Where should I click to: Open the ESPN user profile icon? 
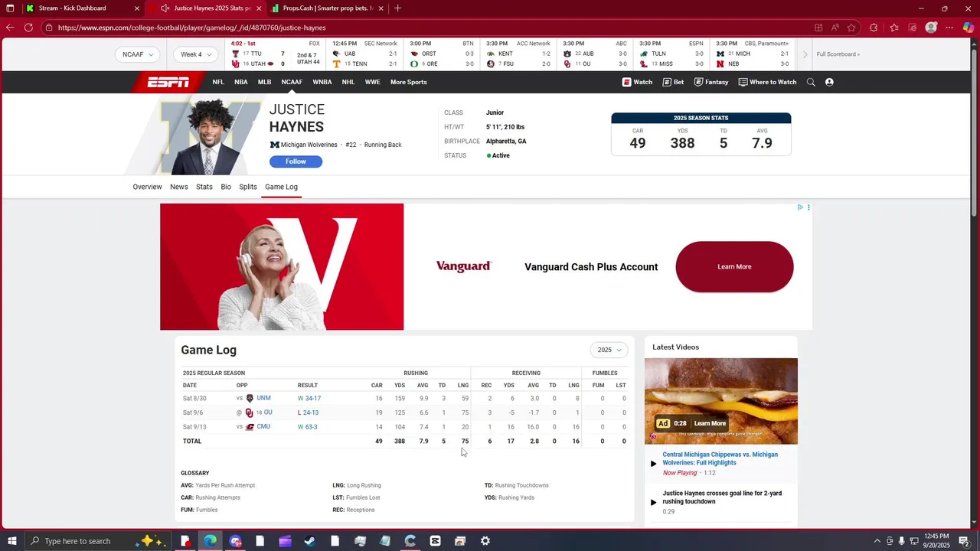pos(829,82)
